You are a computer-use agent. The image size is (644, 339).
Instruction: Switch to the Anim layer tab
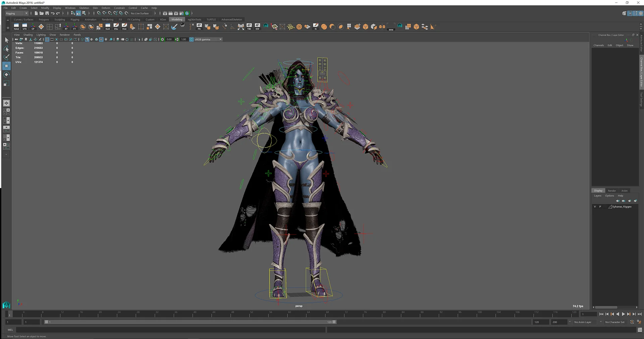pyautogui.click(x=624, y=191)
